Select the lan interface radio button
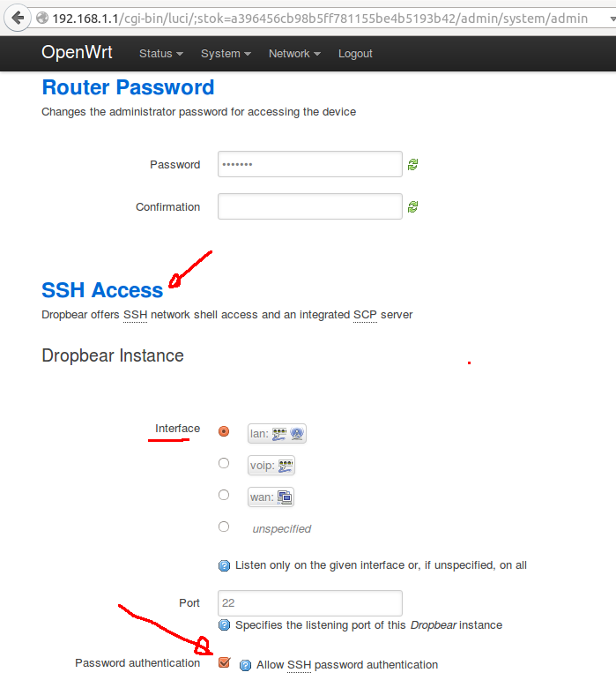 pyautogui.click(x=224, y=432)
